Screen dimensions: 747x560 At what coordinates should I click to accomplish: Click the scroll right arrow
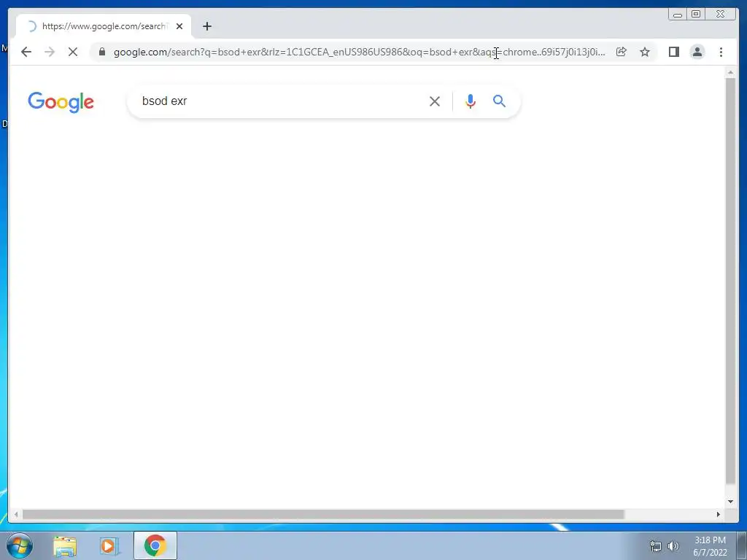click(x=719, y=514)
